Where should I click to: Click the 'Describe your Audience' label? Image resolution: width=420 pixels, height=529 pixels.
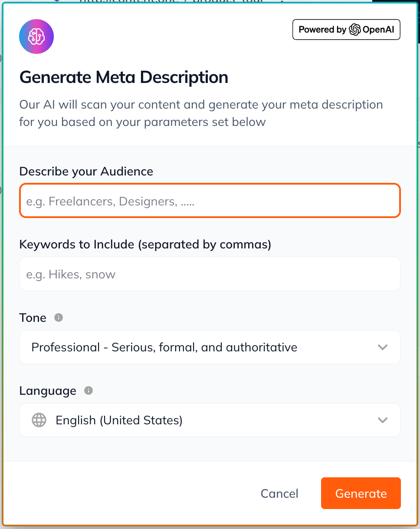coord(86,172)
